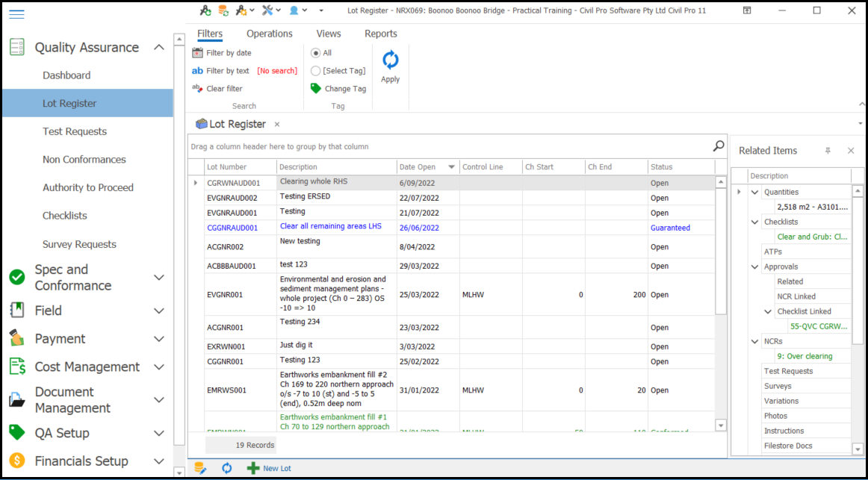Pin the Related Items panel
This screenshot has width=868, height=480.
click(x=828, y=151)
